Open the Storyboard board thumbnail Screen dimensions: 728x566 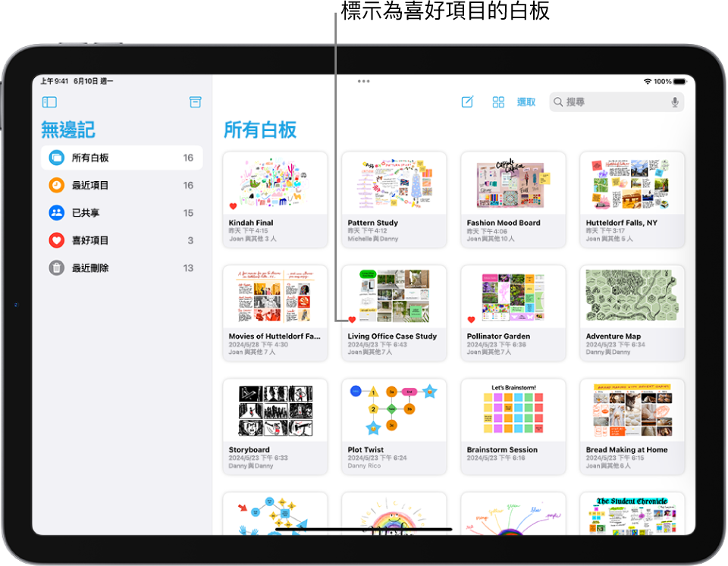tap(275, 411)
